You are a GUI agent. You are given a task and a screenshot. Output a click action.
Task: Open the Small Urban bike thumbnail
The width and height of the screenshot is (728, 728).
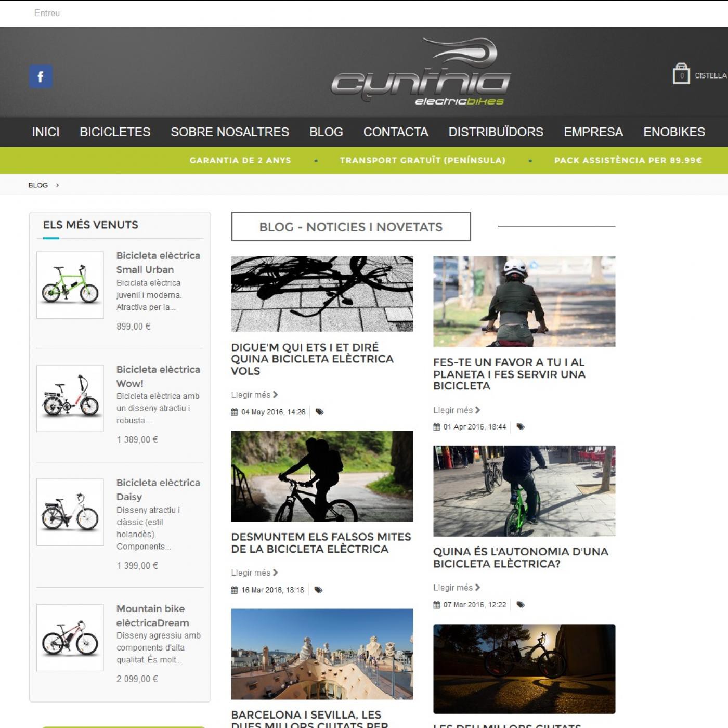70,285
